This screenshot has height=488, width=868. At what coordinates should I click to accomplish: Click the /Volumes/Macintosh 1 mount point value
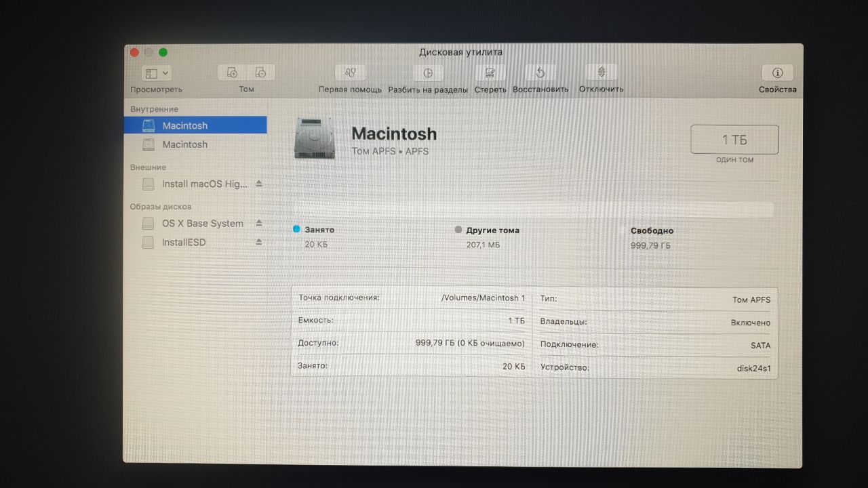483,298
